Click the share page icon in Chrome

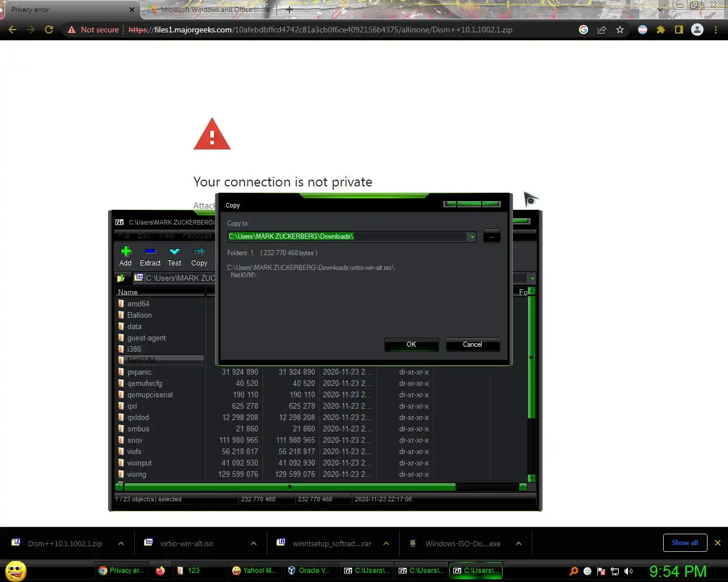[x=602, y=30]
